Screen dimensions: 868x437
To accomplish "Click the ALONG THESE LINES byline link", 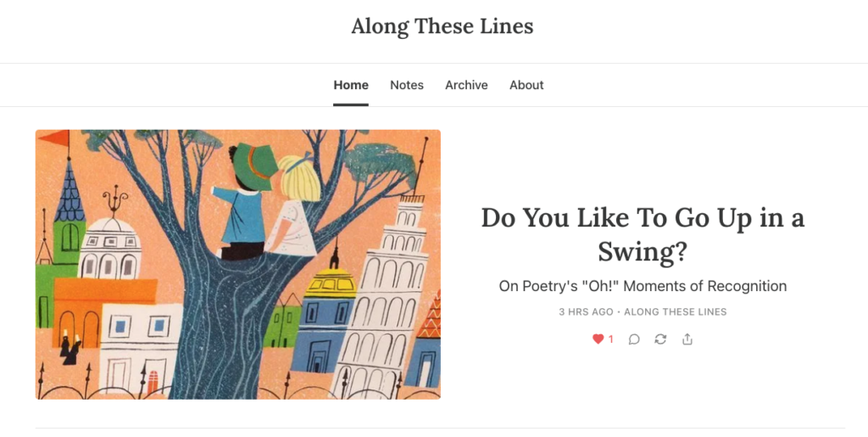I will tap(676, 312).
